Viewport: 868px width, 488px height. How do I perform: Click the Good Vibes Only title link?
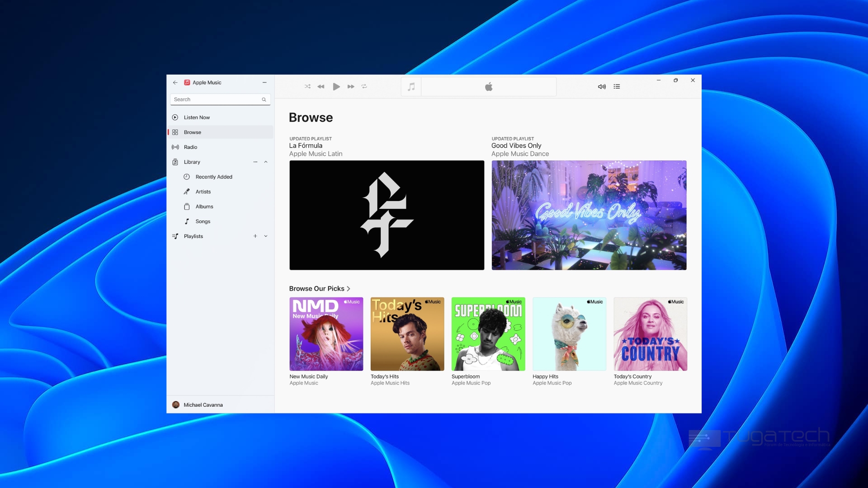coord(516,145)
